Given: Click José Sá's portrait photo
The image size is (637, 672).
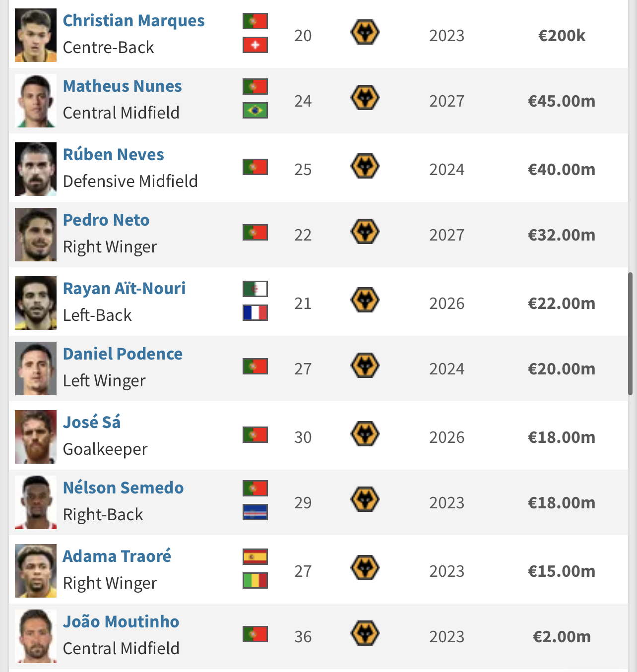Looking at the screenshot, I should coord(36,437).
